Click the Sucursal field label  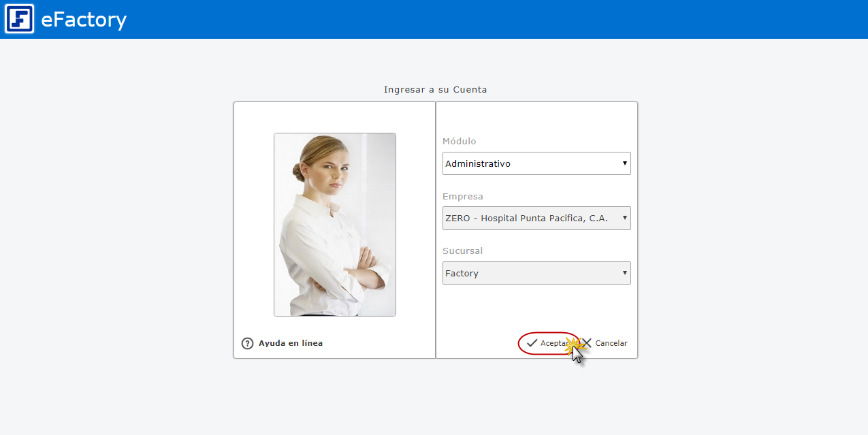(x=463, y=251)
